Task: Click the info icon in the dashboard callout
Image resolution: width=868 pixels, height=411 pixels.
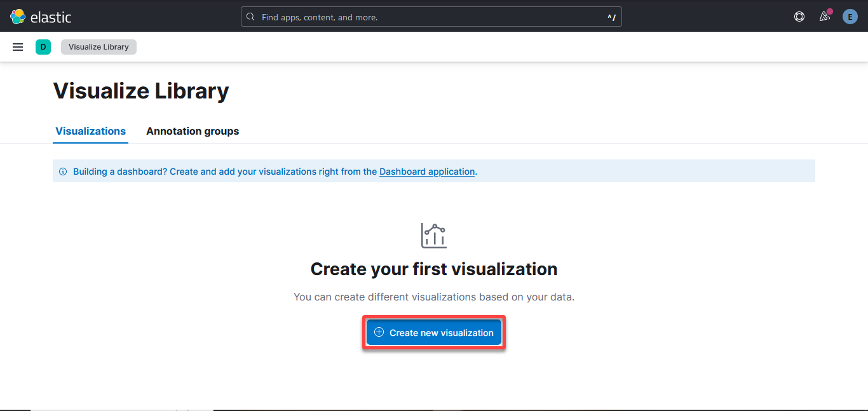Action: pos(63,172)
